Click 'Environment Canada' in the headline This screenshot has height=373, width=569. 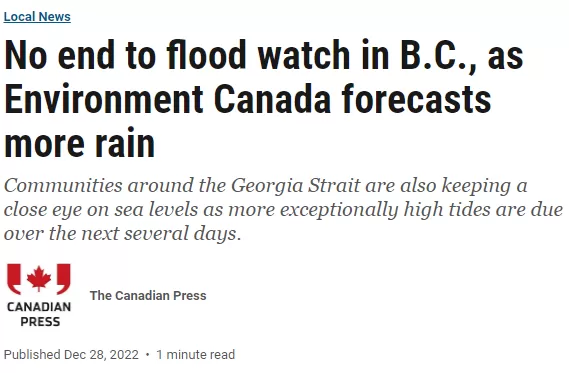[168, 99]
